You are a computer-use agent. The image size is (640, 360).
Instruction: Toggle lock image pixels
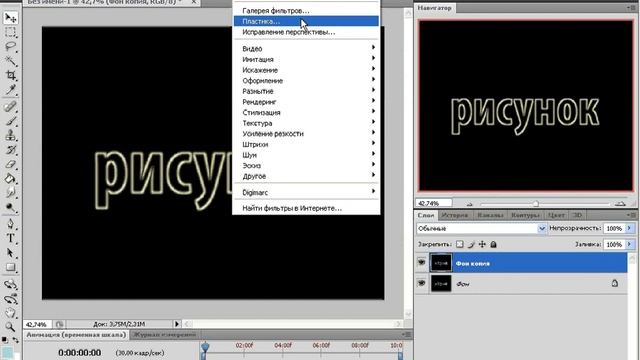coord(471,244)
